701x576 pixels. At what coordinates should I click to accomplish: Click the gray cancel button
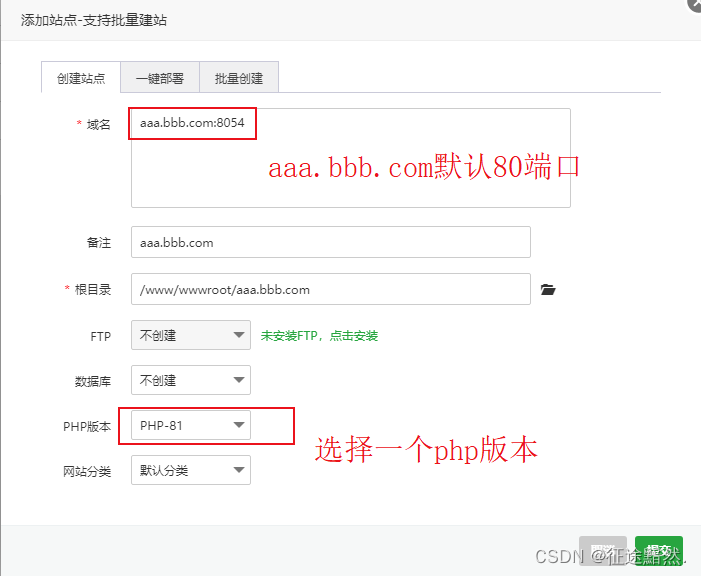point(603,551)
